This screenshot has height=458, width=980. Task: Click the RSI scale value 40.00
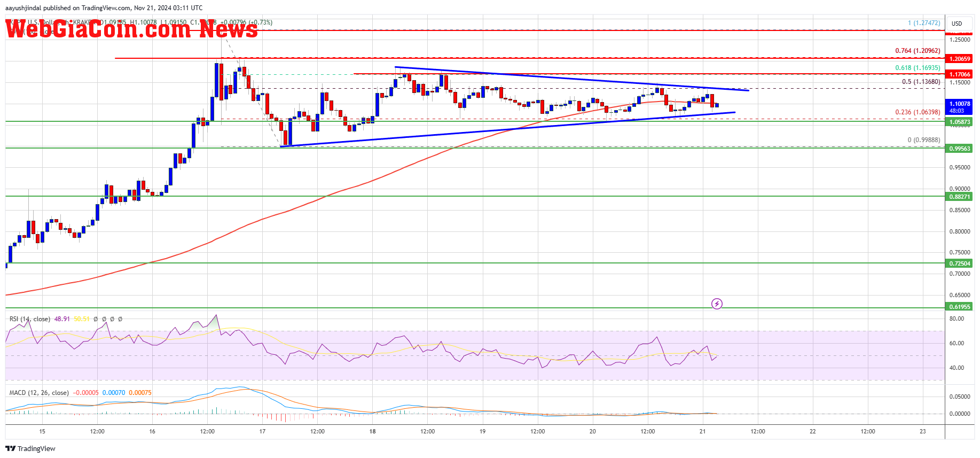pos(957,368)
